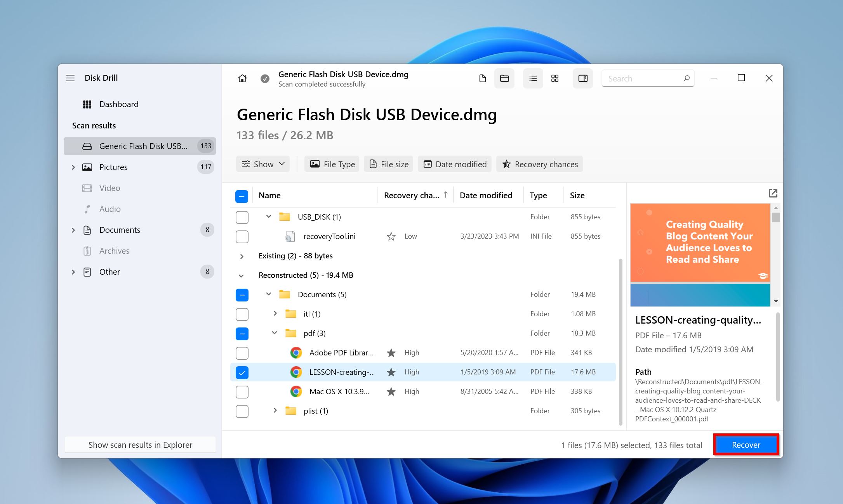The height and width of the screenshot is (504, 843).
Task: Expand the Existing (2) file group
Action: 240,255
